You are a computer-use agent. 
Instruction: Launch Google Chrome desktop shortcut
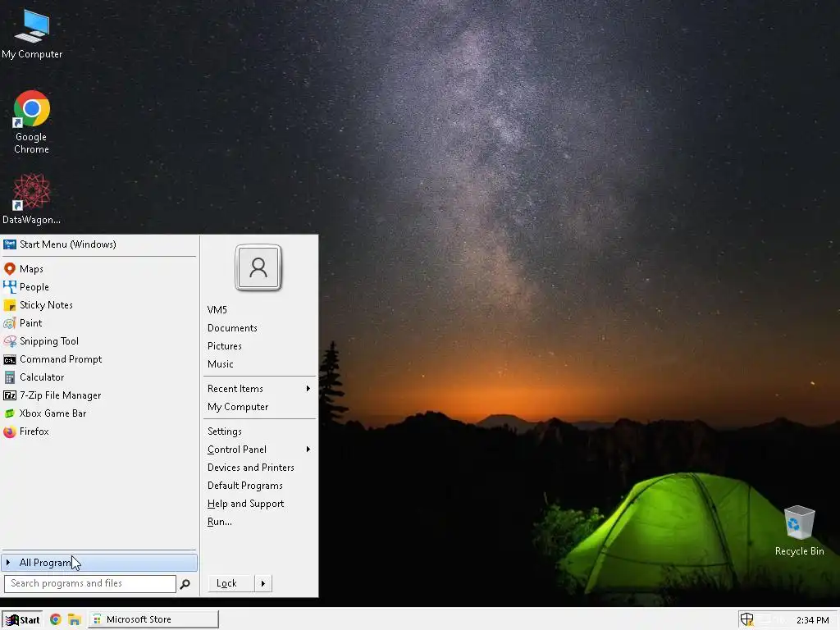32,123
